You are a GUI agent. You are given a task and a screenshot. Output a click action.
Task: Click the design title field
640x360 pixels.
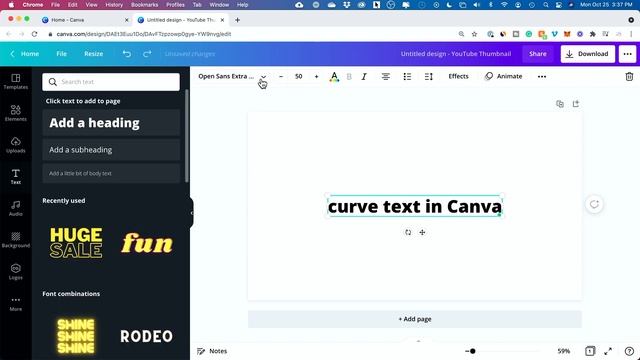[456, 53]
